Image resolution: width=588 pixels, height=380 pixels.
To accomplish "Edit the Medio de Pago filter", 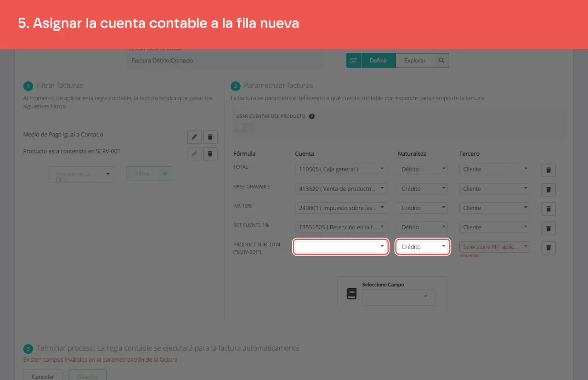I will [x=194, y=137].
